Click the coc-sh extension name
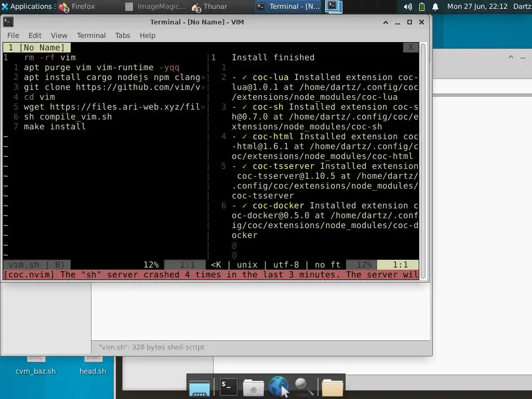532x399 pixels. (268, 107)
